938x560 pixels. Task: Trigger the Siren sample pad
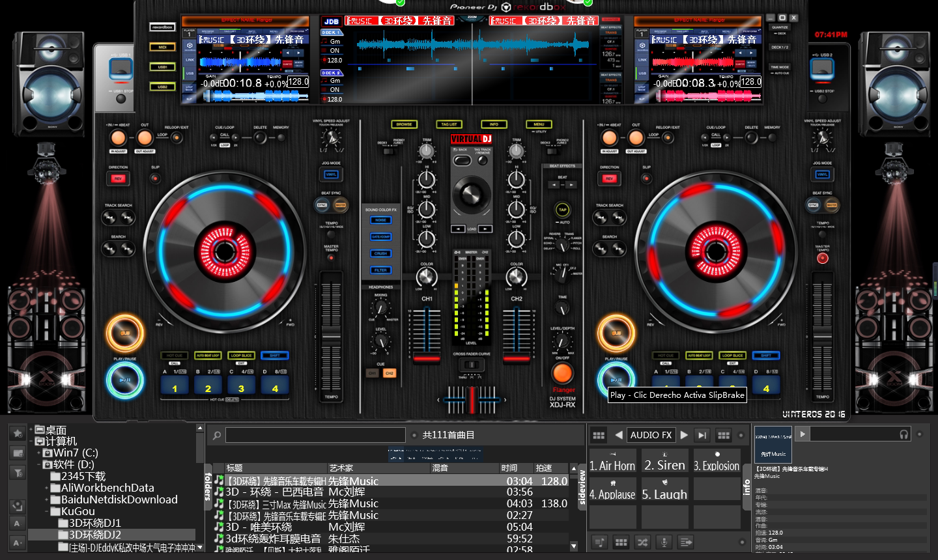coord(664,461)
